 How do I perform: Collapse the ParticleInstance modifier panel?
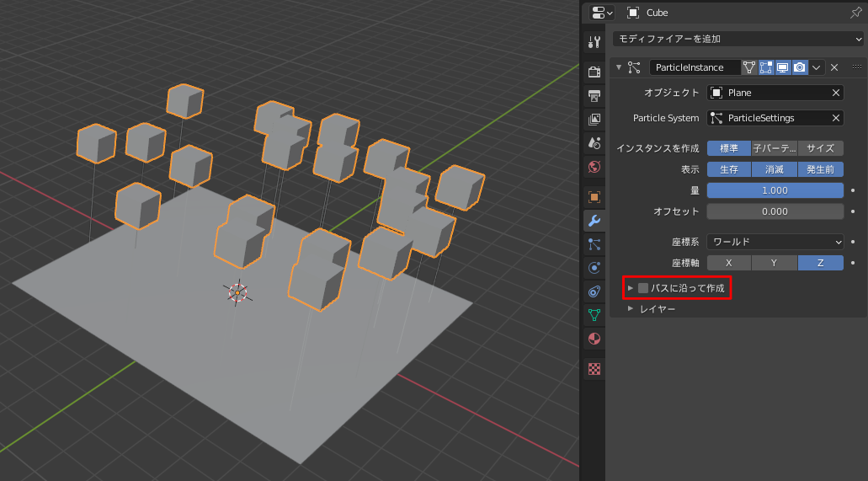[619, 67]
